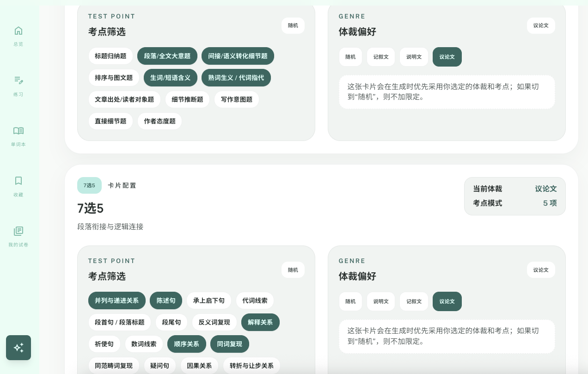The height and width of the screenshot is (374, 588).
Task: Open the 收藏 bookmark icon in sidebar
Action: (18, 181)
